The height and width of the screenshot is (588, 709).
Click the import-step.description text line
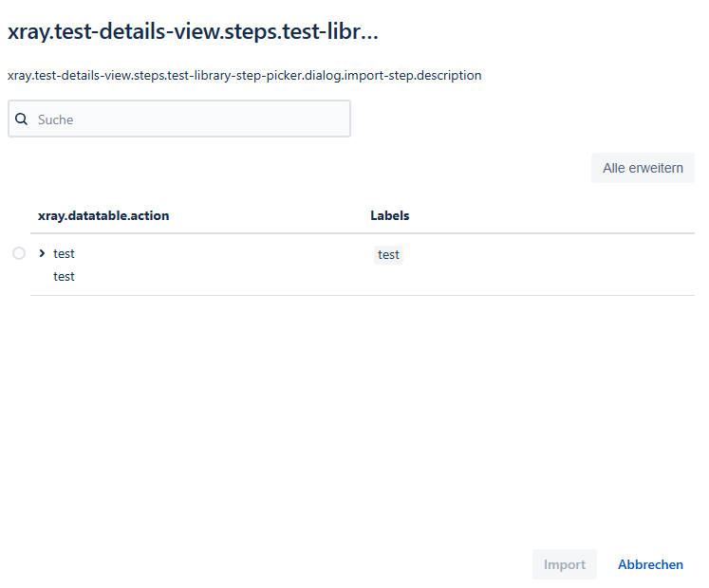[x=244, y=75]
